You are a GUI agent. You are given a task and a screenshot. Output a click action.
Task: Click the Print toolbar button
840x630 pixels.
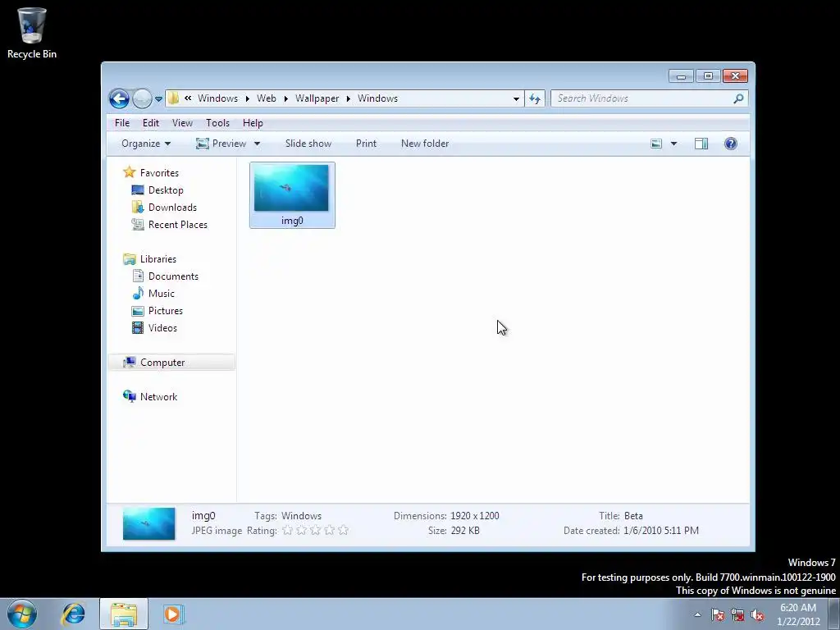point(367,144)
